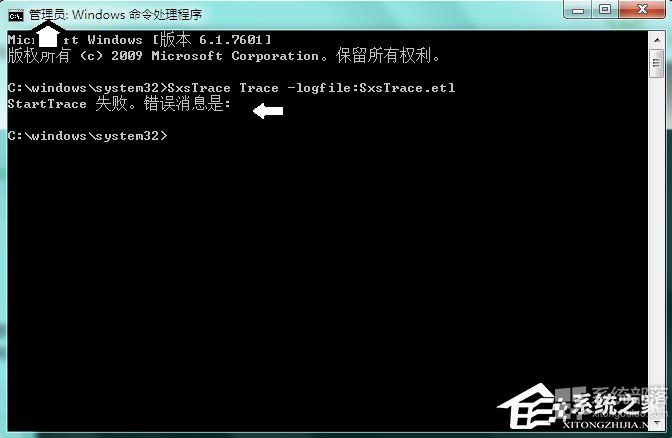Click the 版权所有 2009 Microsoft Corporation line
The image size is (672, 438).
224,56
